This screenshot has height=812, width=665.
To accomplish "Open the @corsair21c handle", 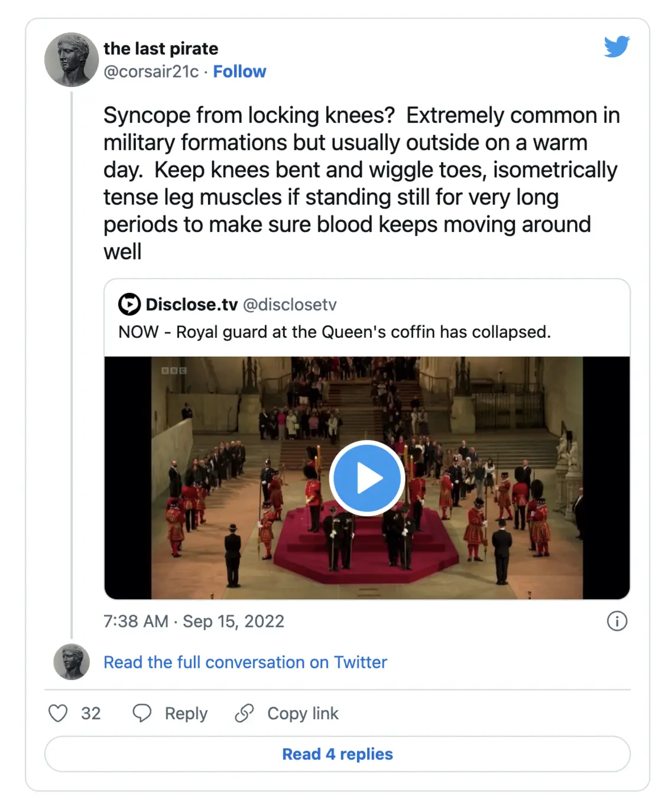I will coord(151,72).
